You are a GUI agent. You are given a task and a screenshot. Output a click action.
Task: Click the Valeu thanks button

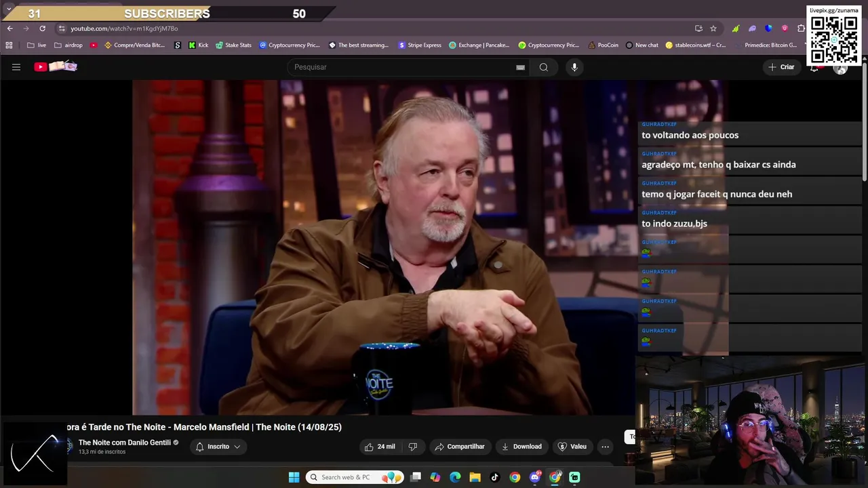572,447
